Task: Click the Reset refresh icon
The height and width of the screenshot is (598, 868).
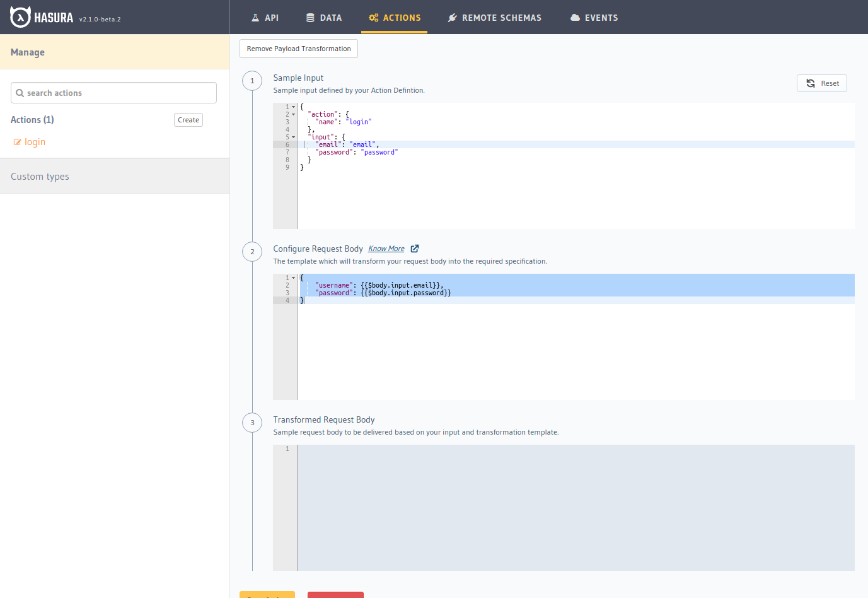Action: [811, 83]
